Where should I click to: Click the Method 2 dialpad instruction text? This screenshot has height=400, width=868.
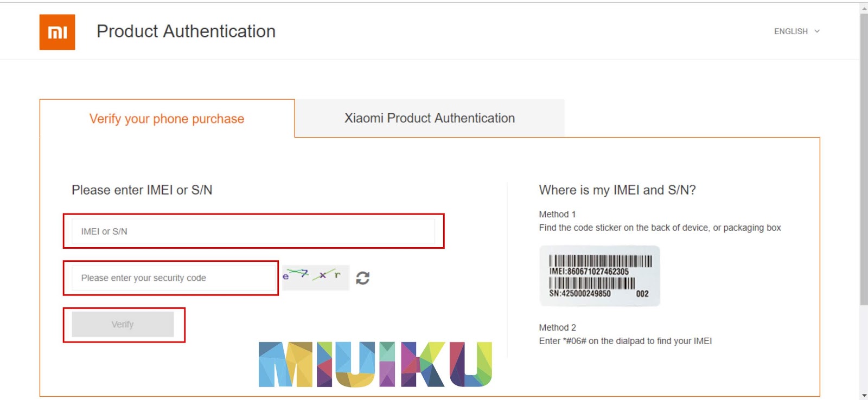coord(625,341)
